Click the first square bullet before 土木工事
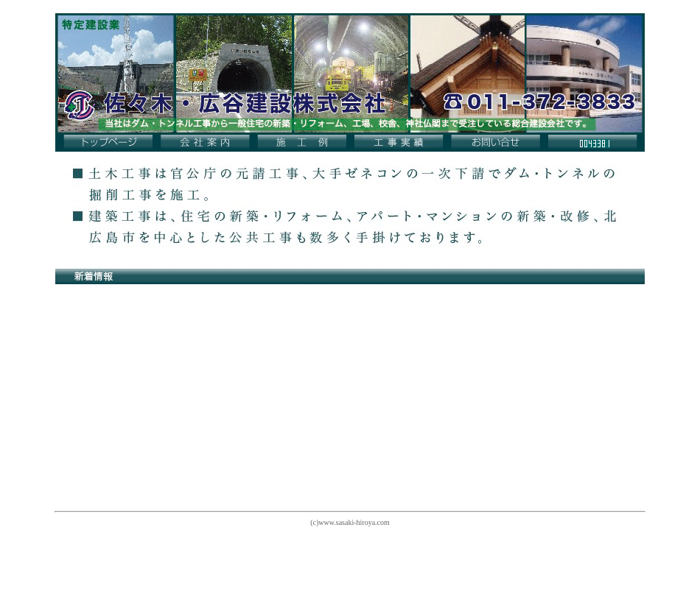Screen dimensions: 700x589 pos(78,174)
